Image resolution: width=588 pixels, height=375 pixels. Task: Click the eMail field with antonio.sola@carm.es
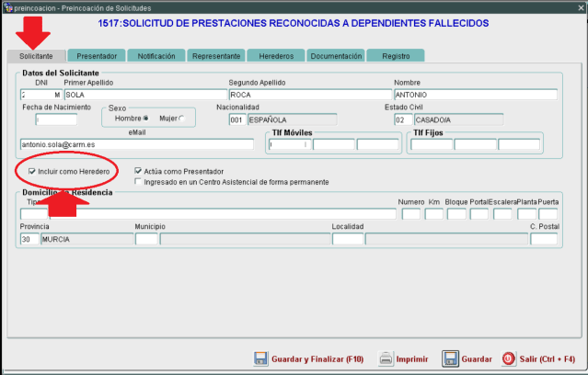coord(137,144)
